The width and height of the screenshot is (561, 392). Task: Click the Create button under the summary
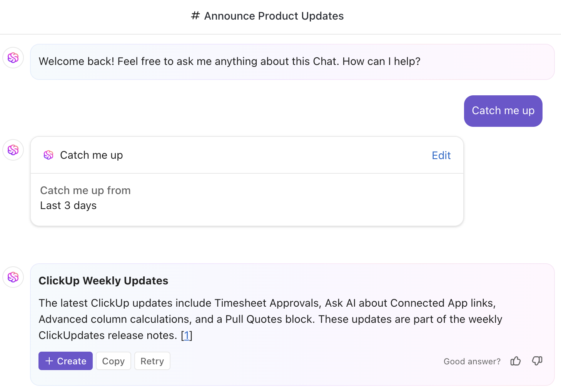(x=65, y=361)
